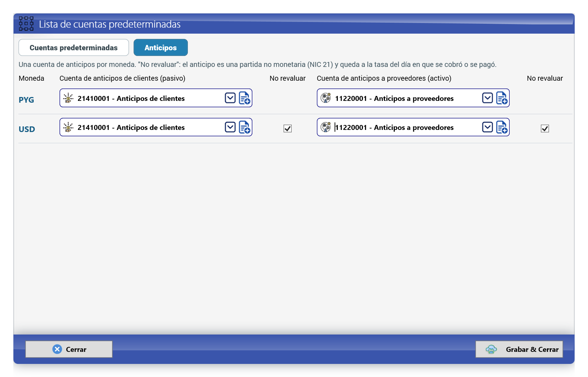Create new account for USD client advances
This screenshot has height=377, width=588.
point(245,127)
